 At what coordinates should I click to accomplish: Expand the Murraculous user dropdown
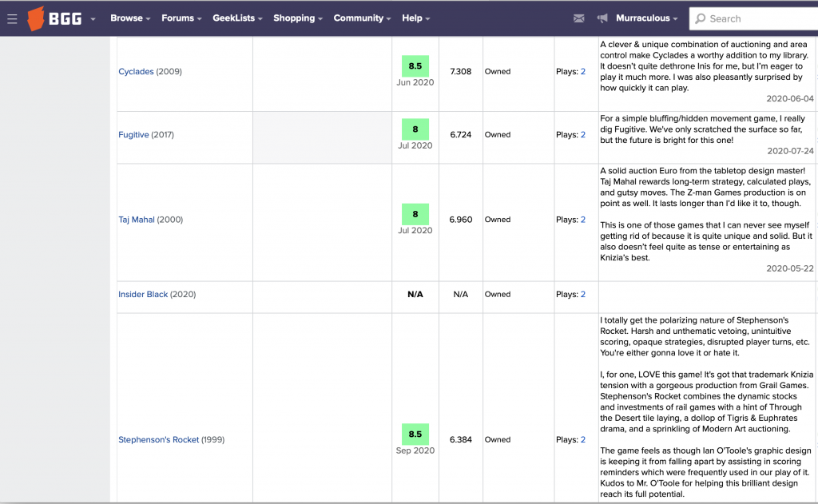(647, 18)
